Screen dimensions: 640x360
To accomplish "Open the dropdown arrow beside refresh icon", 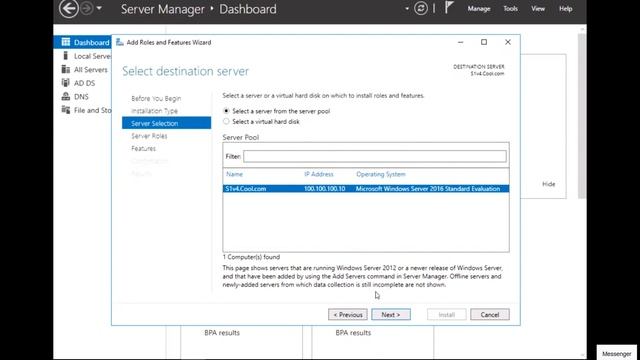I will (407, 9).
